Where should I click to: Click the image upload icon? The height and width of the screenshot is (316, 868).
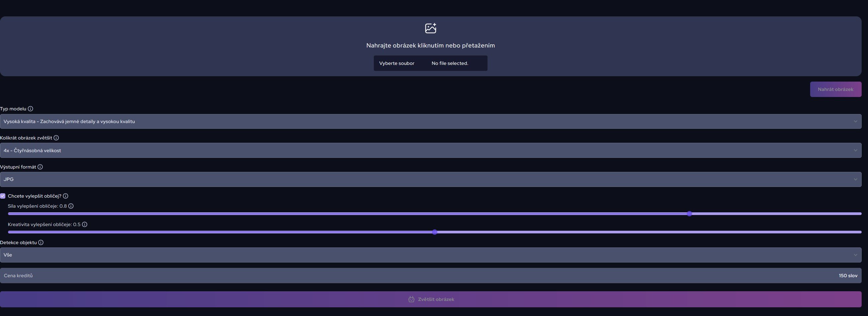tap(430, 28)
